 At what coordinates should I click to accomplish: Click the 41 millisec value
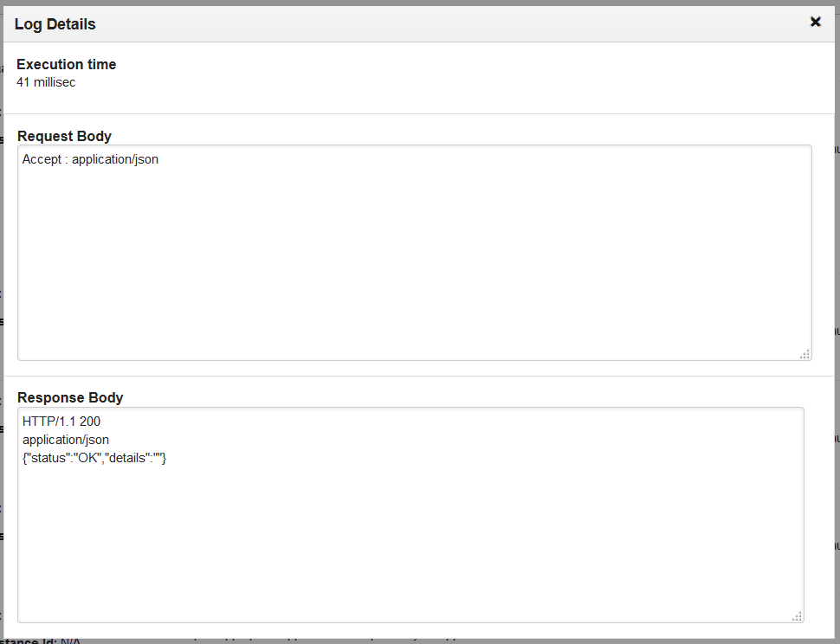[47, 82]
